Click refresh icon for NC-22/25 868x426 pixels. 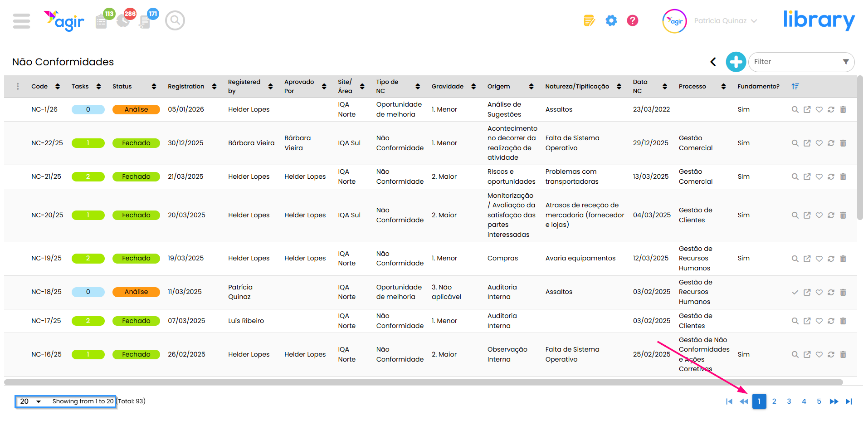(x=831, y=143)
